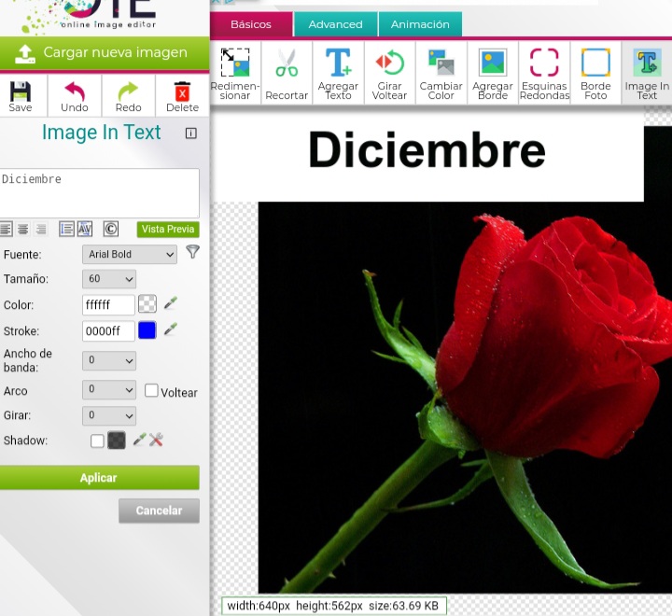This screenshot has width=672, height=616.
Task: Click the Save floppy disk icon
Action: tap(20, 95)
